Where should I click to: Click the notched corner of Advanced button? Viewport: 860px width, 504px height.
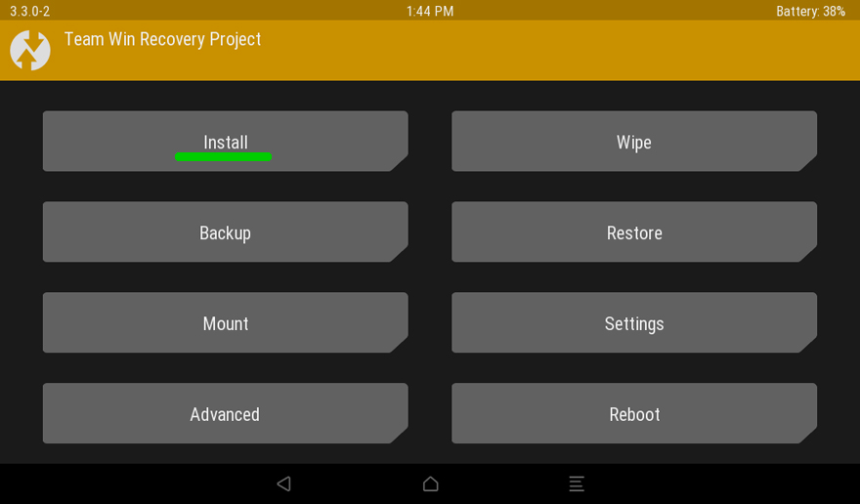[x=400, y=436]
